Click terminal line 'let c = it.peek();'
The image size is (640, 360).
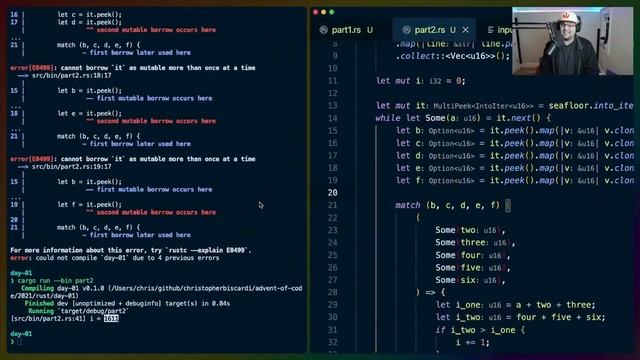click(x=89, y=14)
